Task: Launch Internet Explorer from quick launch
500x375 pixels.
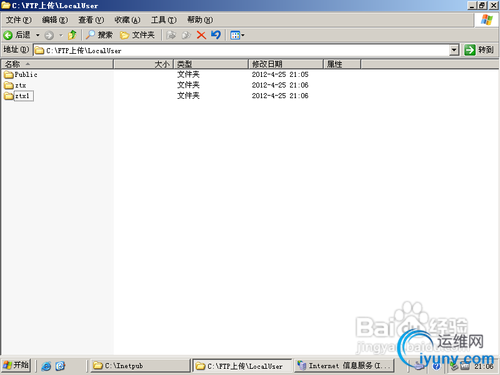Action: pyautogui.click(x=46, y=366)
